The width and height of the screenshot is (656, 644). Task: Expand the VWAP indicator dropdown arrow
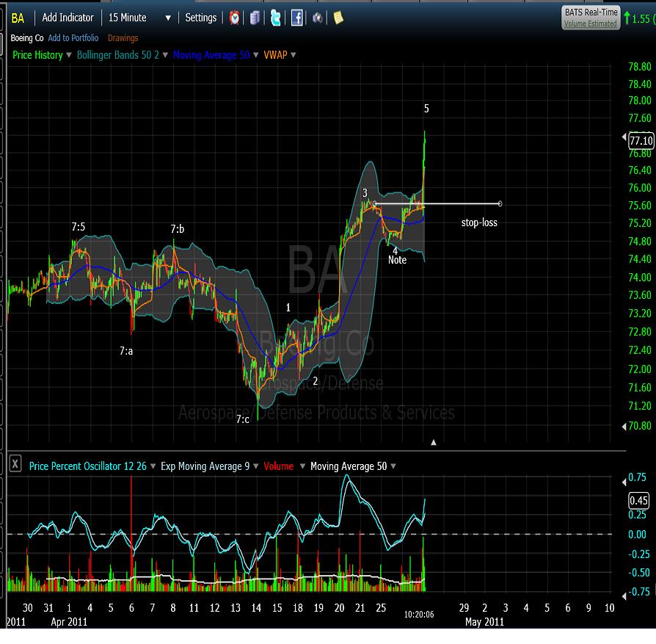293,55
